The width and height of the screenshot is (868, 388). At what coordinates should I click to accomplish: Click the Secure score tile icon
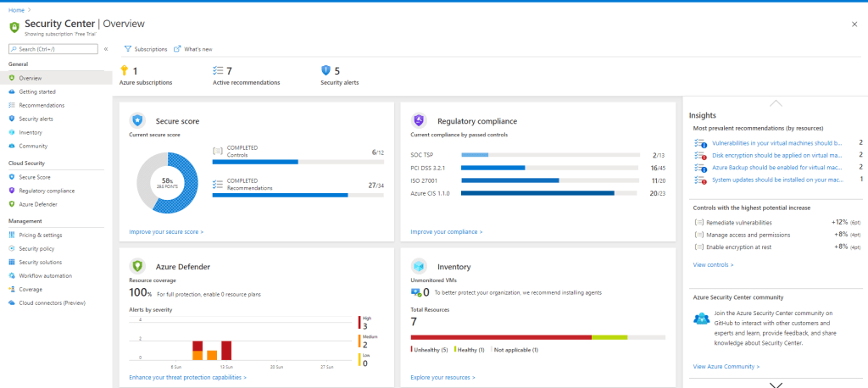pyautogui.click(x=137, y=120)
